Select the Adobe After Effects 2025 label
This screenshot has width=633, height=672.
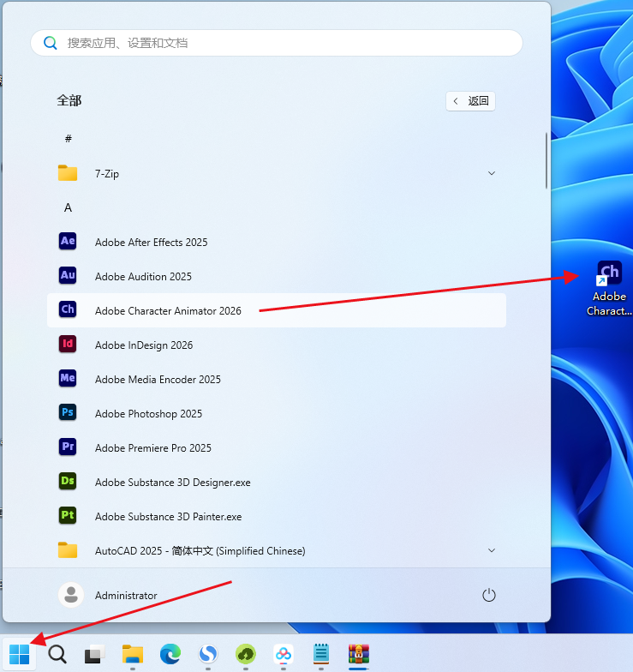(x=151, y=242)
